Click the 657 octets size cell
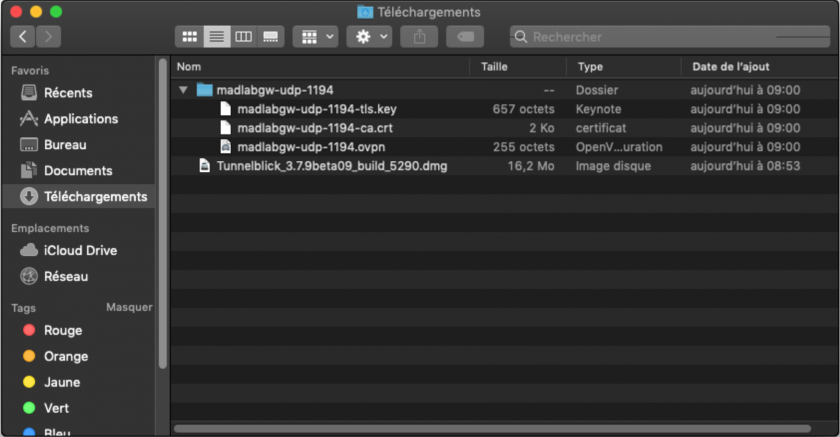 (x=523, y=109)
